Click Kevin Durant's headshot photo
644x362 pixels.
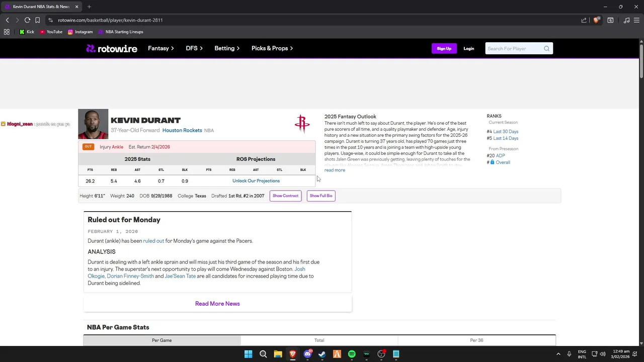tap(93, 124)
